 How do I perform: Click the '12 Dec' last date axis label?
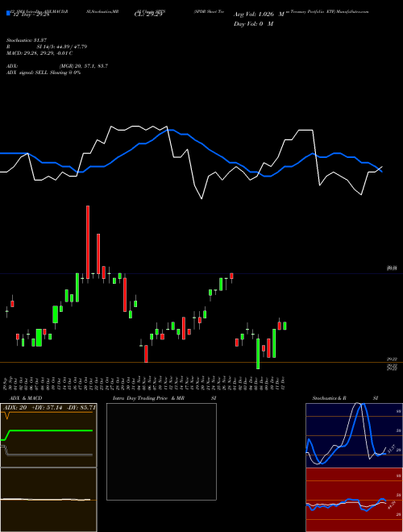[x=282, y=383]
